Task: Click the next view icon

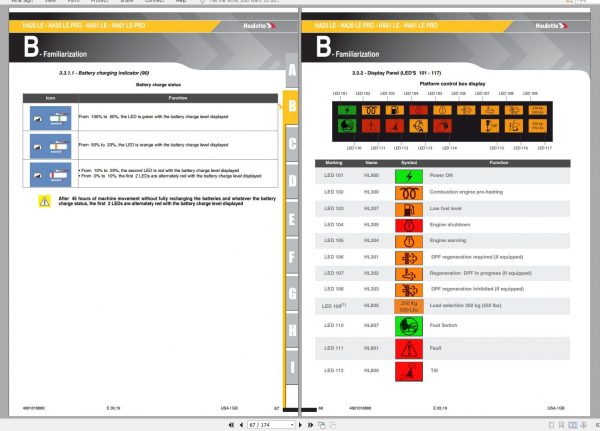Action: pyautogui.click(x=333, y=425)
